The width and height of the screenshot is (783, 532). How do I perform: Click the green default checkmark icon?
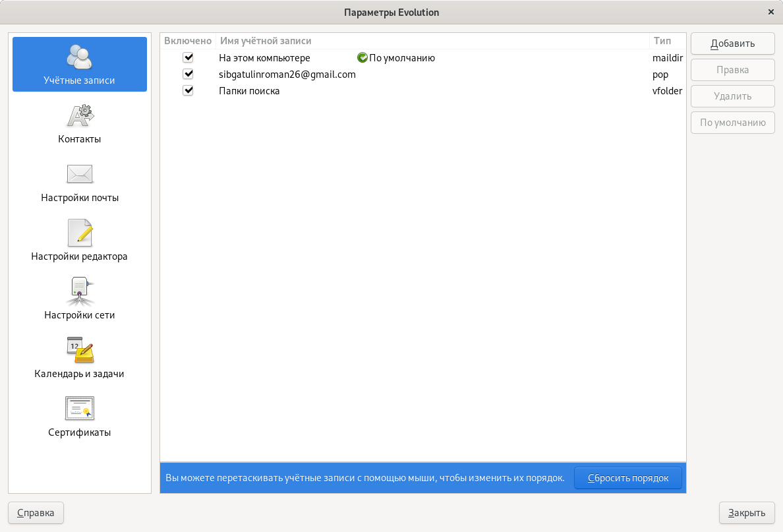[x=362, y=58]
